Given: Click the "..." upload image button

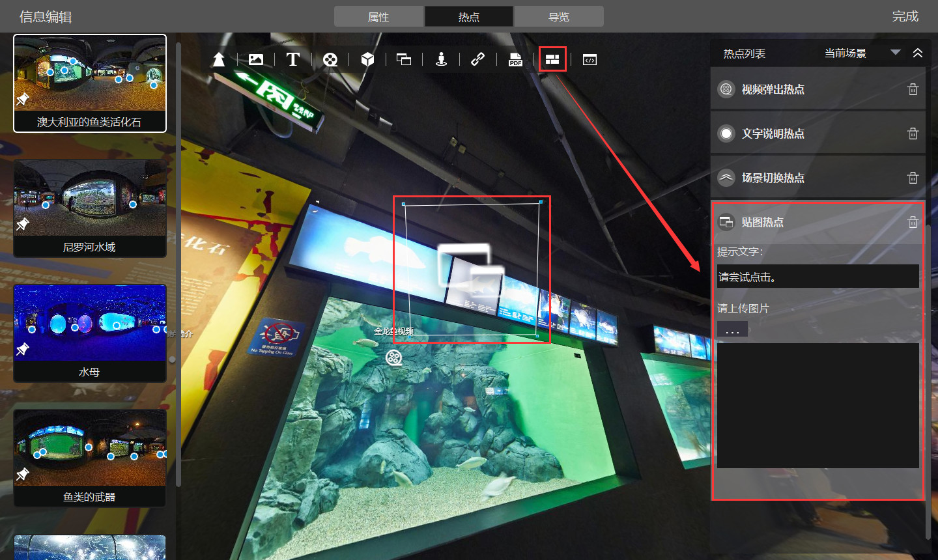Looking at the screenshot, I should pos(732,329).
